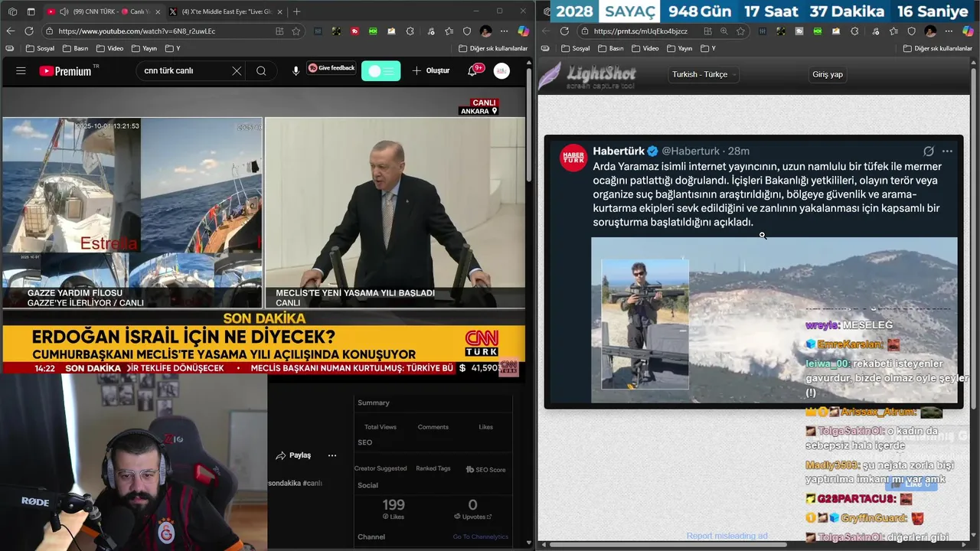Reload the YouTube page
The width and height of the screenshot is (980, 551).
(29, 31)
